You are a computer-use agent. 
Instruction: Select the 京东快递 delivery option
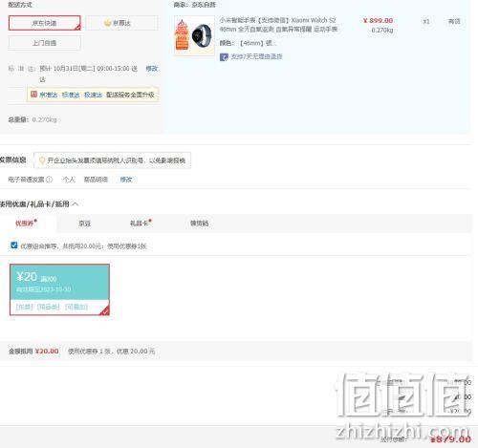pos(45,23)
